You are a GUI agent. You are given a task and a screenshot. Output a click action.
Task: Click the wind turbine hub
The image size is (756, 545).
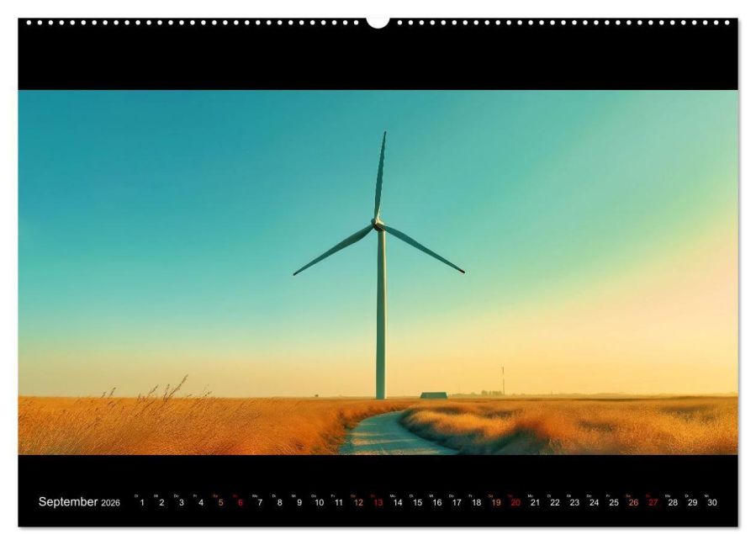[378, 225]
